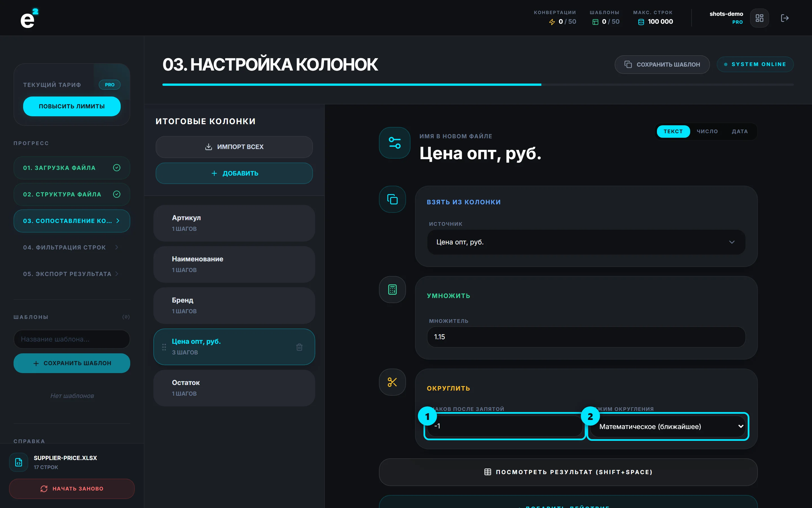
Task: Click Начать заново button
Action: pos(72,489)
